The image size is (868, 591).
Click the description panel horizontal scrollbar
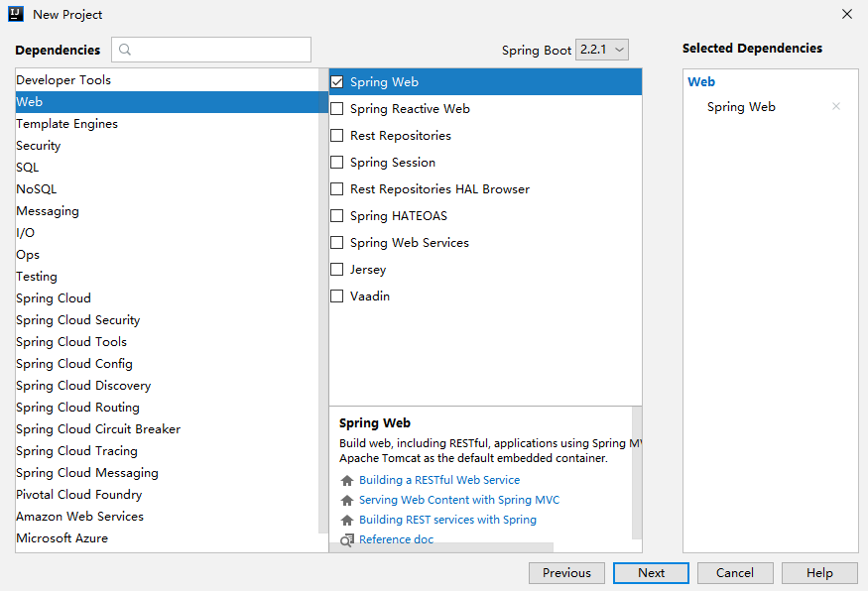pyautogui.click(x=441, y=547)
